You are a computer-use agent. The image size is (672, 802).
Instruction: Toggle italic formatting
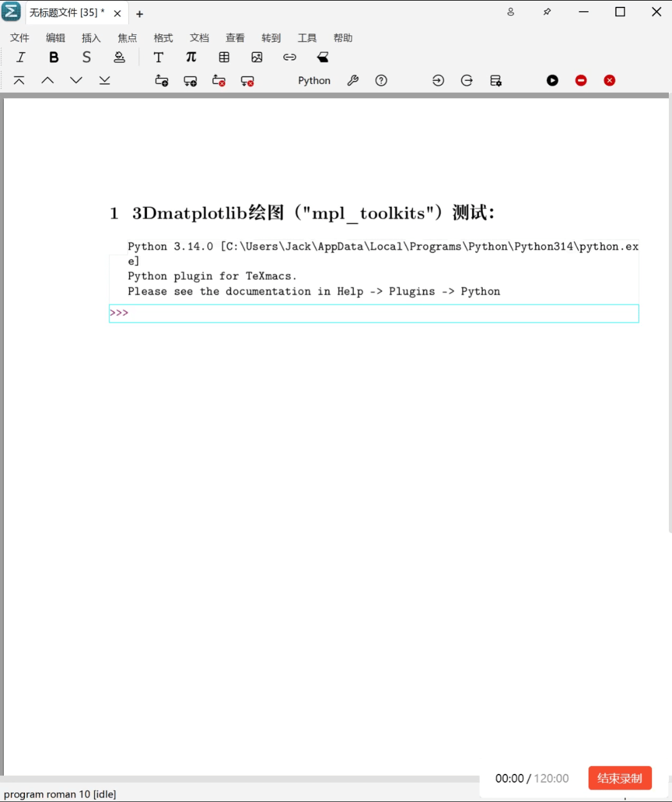coord(21,57)
